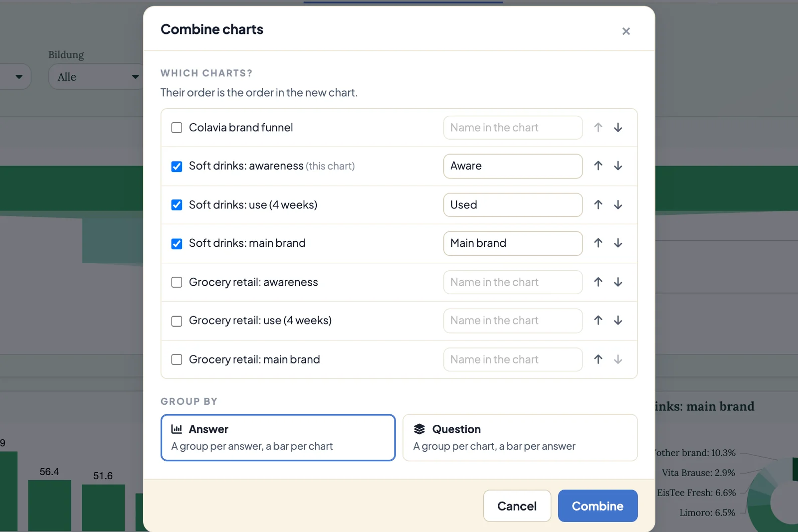Select group by Question option
Viewport: 798px width, 532px height.
pyautogui.click(x=520, y=438)
